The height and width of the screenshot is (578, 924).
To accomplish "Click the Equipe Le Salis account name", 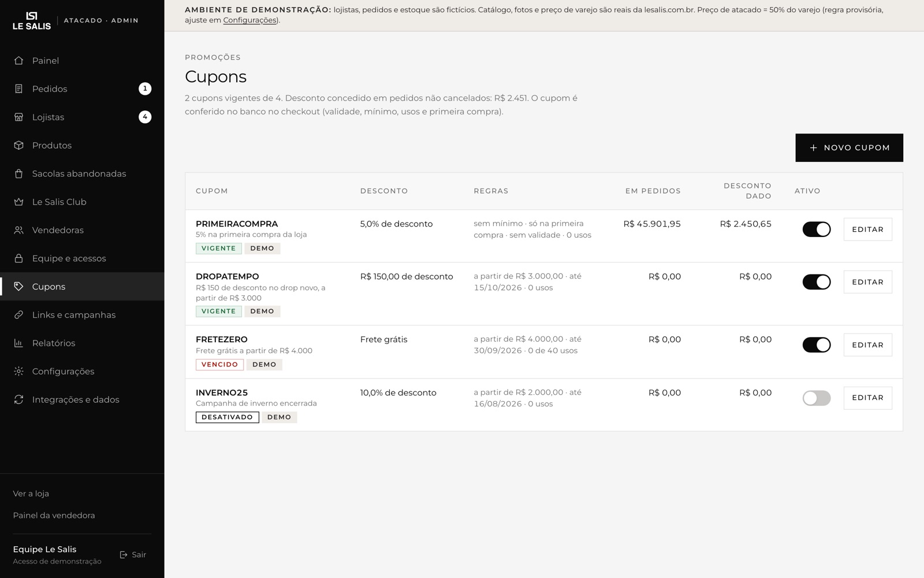I will click(44, 550).
